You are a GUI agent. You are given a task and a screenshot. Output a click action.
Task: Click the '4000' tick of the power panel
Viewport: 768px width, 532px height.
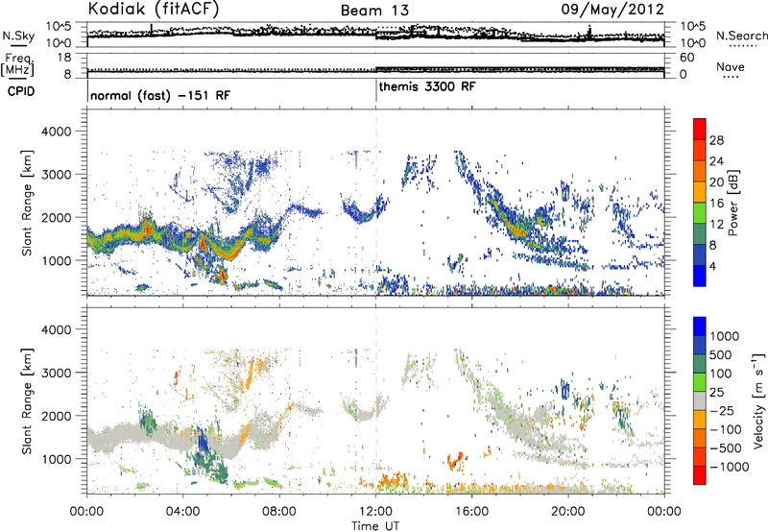(56, 132)
